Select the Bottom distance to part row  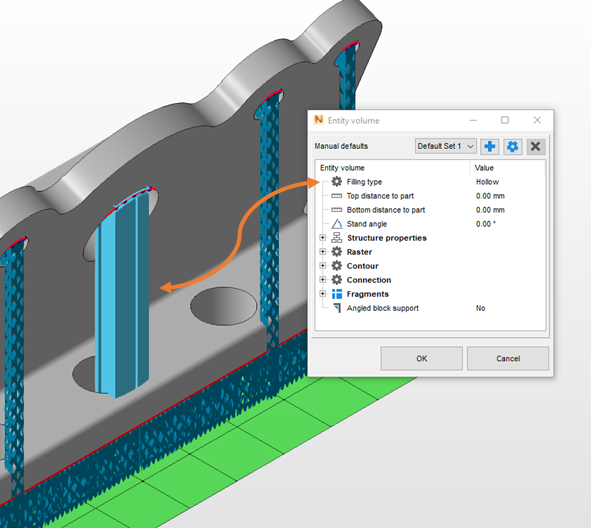[x=430, y=210]
